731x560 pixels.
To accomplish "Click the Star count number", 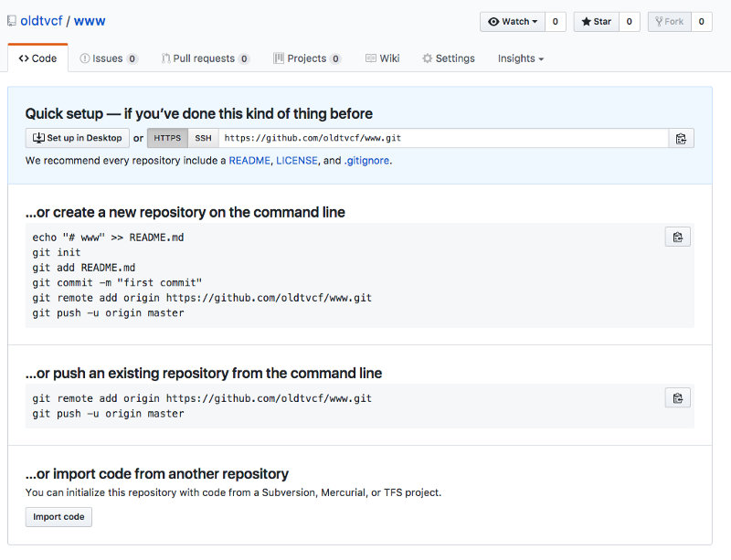I will [x=630, y=21].
